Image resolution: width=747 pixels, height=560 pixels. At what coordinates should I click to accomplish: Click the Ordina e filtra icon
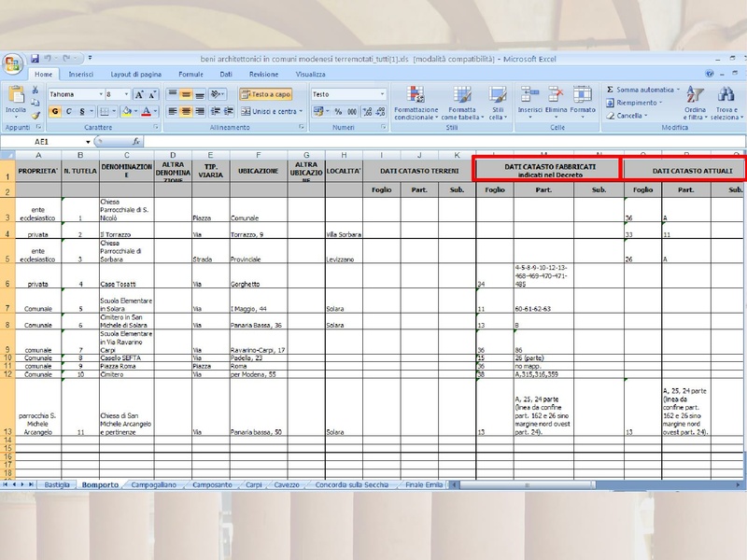[695, 95]
